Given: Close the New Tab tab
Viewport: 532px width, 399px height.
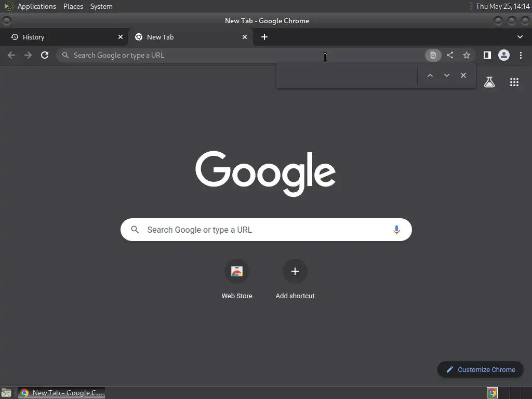Looking at the screenshot, I should click(245, 37).
